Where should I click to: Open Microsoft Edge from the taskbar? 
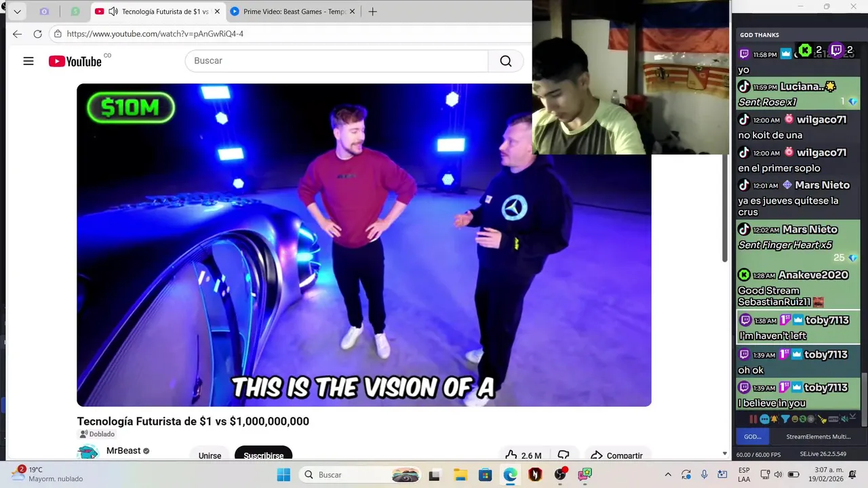pos(510,474)
